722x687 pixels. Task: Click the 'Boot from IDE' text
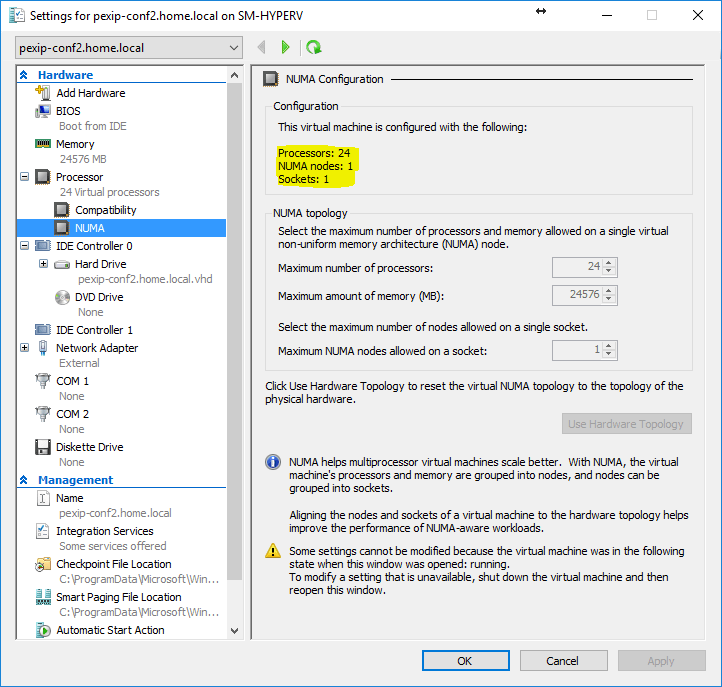click(x=93, y=126)
